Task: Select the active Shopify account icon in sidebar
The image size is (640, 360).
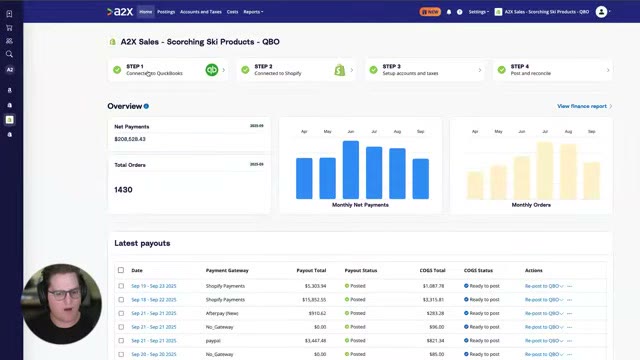Action: tap(10, 120)
